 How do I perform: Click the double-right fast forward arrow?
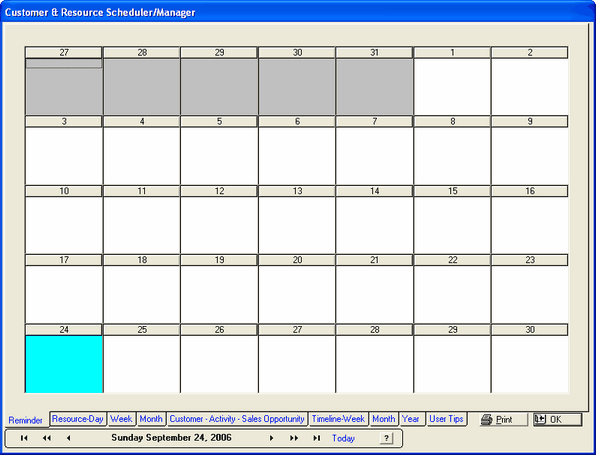click(x=294, y=438)
